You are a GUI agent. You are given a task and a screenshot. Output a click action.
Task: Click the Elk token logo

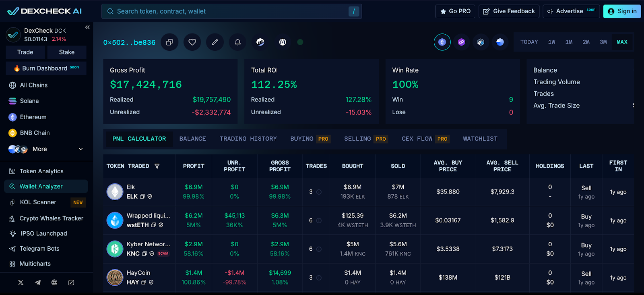click(115, 192)
